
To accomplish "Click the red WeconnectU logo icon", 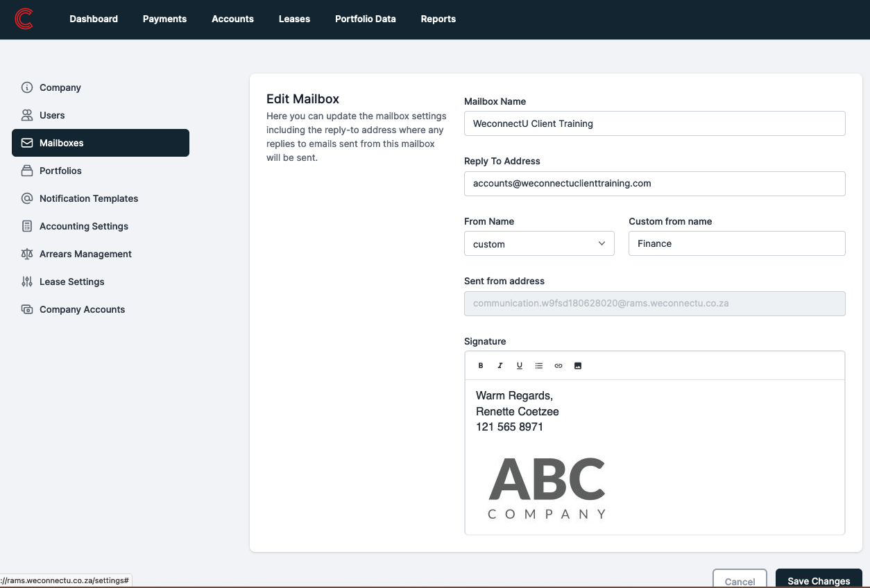I will 24,19.
